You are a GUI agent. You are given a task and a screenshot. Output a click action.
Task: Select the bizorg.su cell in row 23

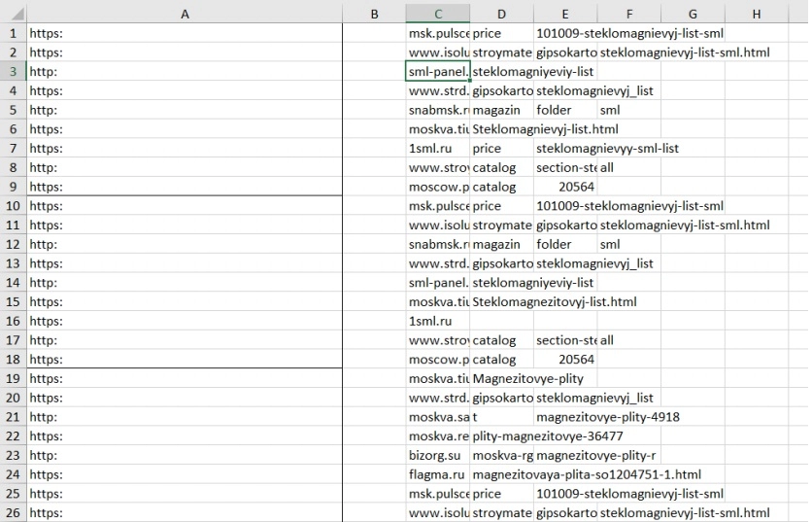coord(438,455)
